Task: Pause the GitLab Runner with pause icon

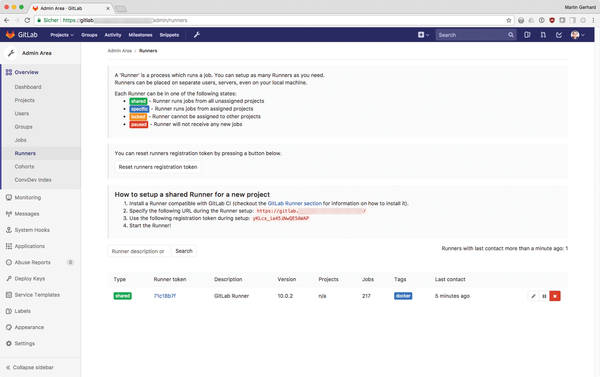Action: [x=544, y=296]
